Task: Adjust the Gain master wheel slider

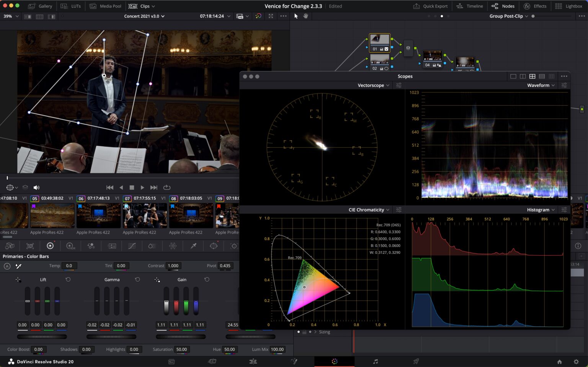Action: click(x=181, y=337)
